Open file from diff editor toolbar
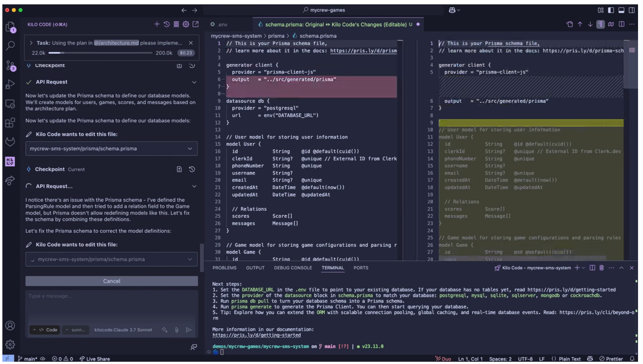The height and width of the screenshot is (364, 643). pos(570,24)
